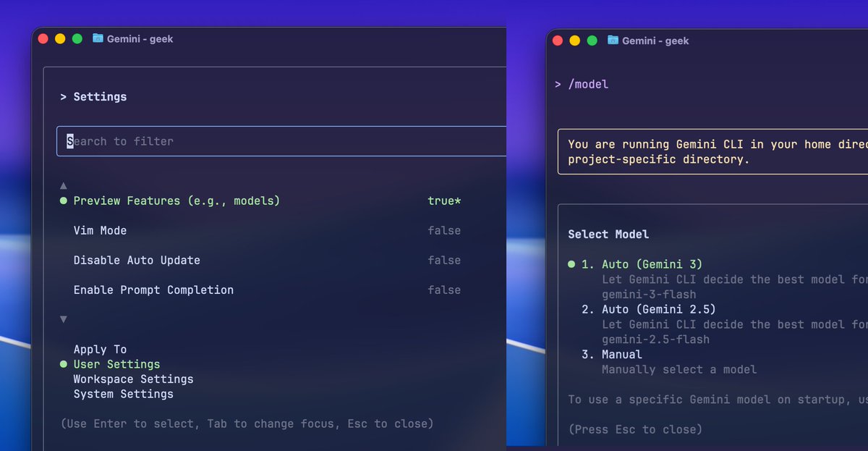Click the yellow minimize button on the /model window
The height and width of the screenshot is (451, 868).
coord(575,41)
